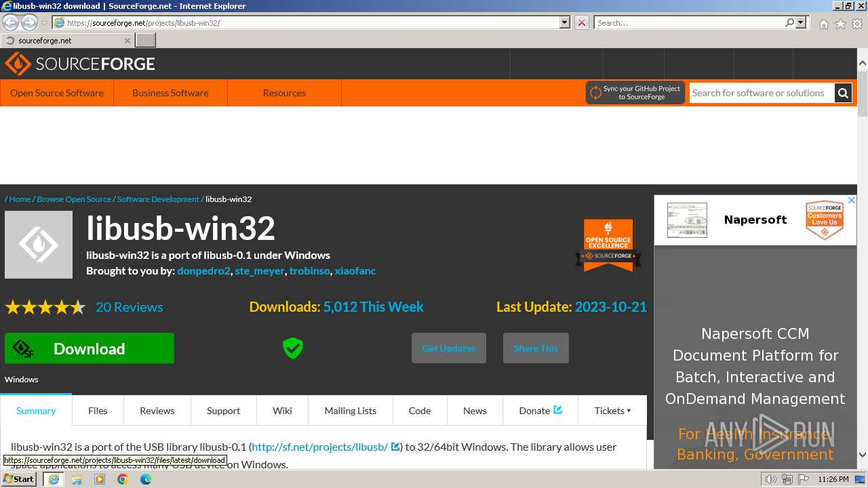Click the Share This button

tap(536, 348)
